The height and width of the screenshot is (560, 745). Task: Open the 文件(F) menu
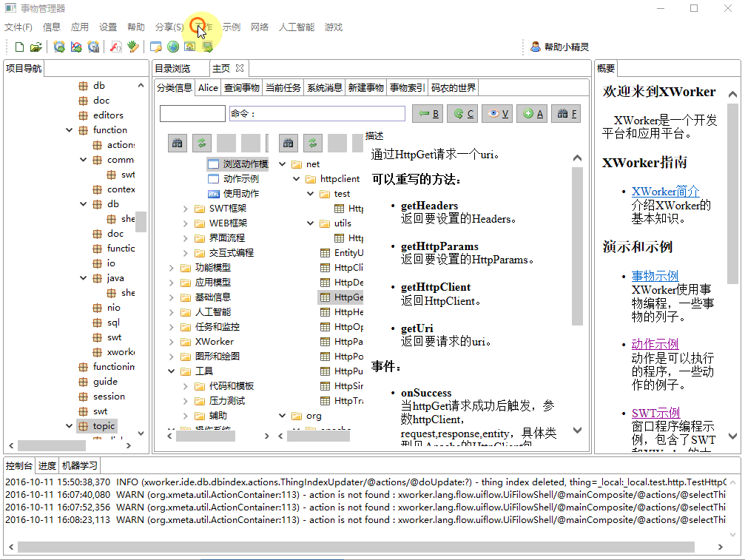pyautogui.click(x=18, y=27)
